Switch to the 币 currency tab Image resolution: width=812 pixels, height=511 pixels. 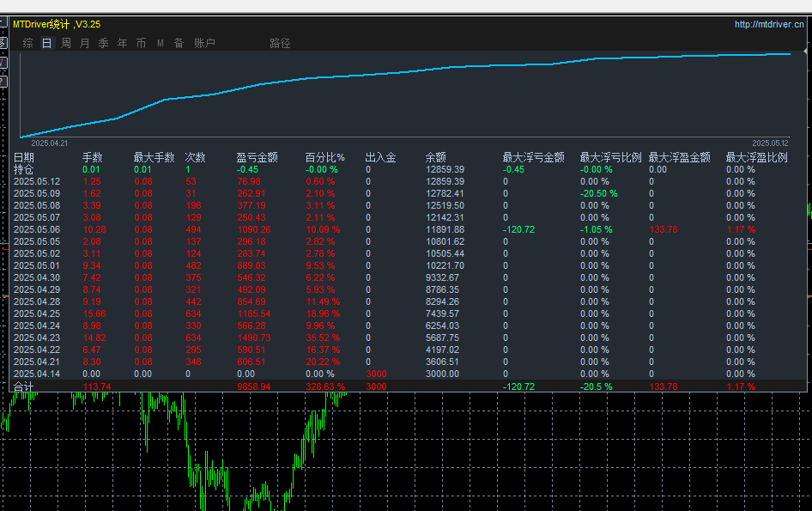pyautogui.click(x=141, y=43)
